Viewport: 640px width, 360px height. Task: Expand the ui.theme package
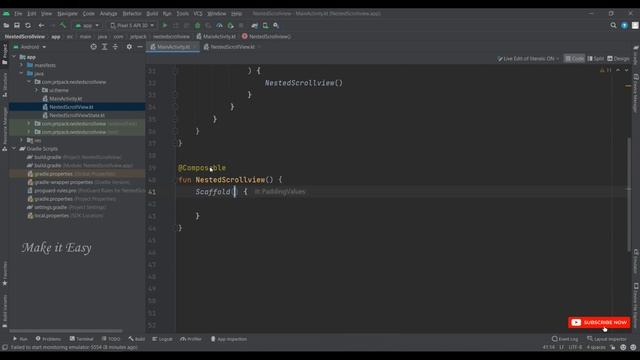pos(37,90)
